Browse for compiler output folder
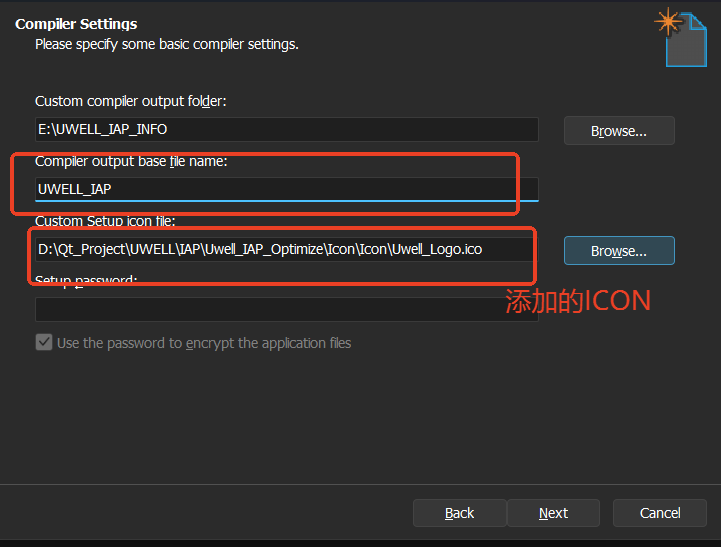 [x=619, y=131]
